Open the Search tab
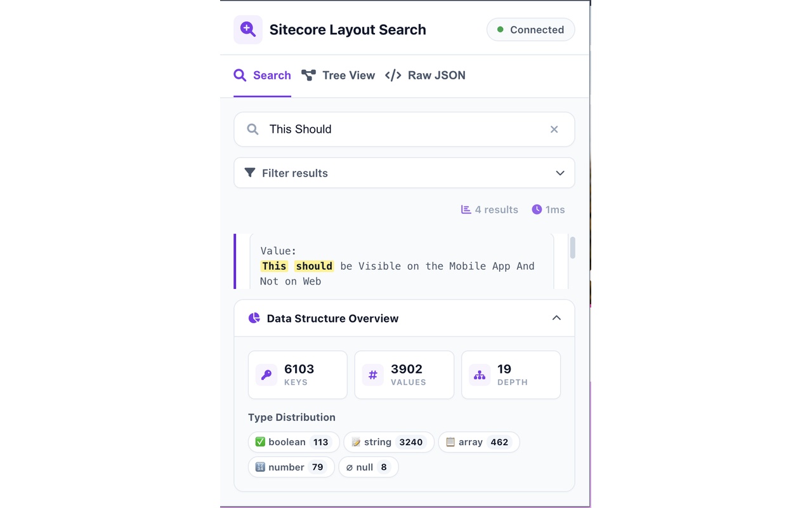 point(262,76)
